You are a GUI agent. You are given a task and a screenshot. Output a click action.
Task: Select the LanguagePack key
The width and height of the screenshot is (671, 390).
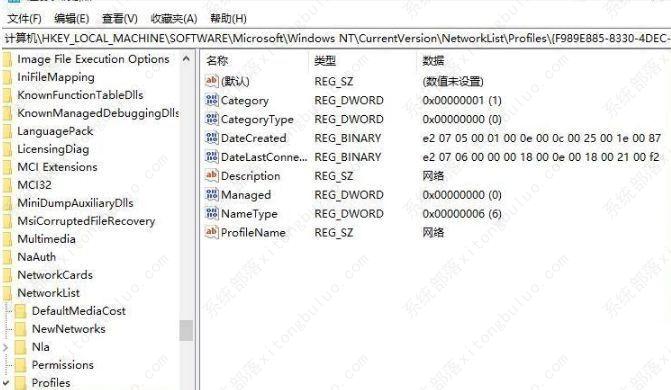pos(55,131)
